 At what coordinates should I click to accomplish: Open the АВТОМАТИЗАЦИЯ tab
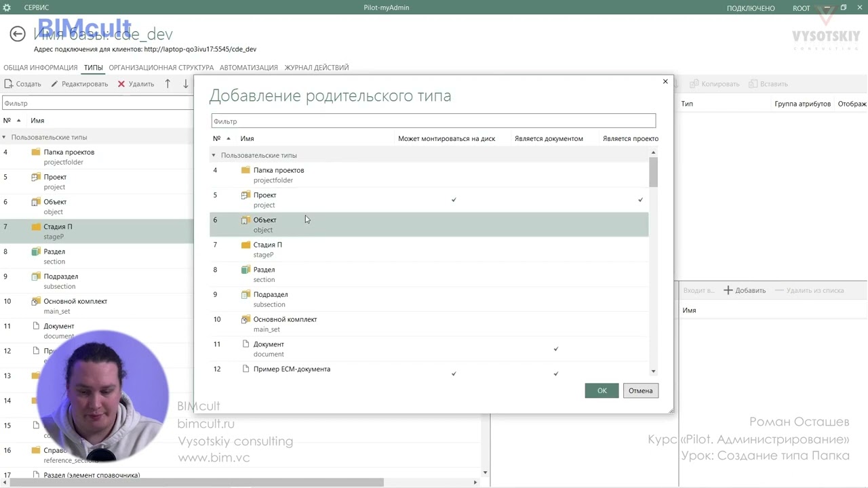click(x=249, y=68)
